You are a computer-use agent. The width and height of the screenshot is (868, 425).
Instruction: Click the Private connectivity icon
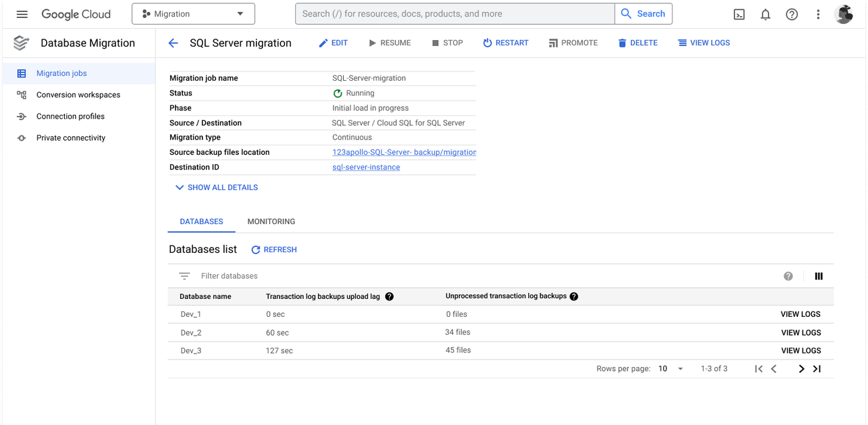(21, 138)
